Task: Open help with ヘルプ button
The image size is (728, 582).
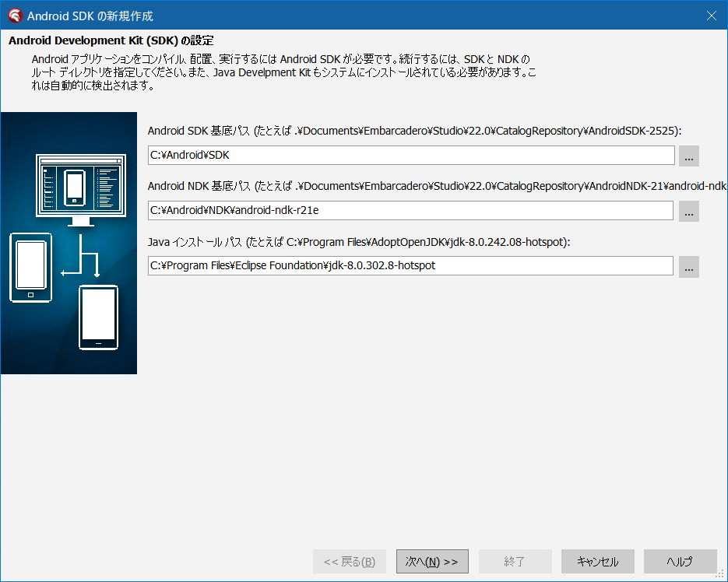Action: pyautogui.click(x=681, y=562)
